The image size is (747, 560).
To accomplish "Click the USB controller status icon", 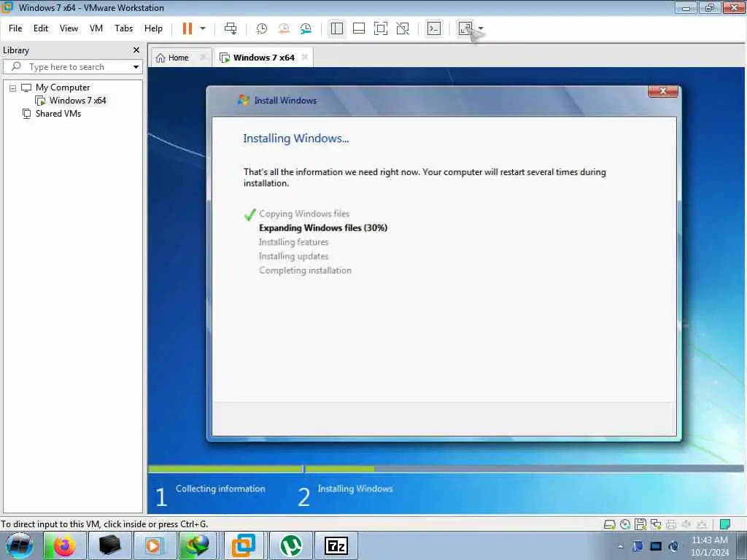I will [702, 525].
